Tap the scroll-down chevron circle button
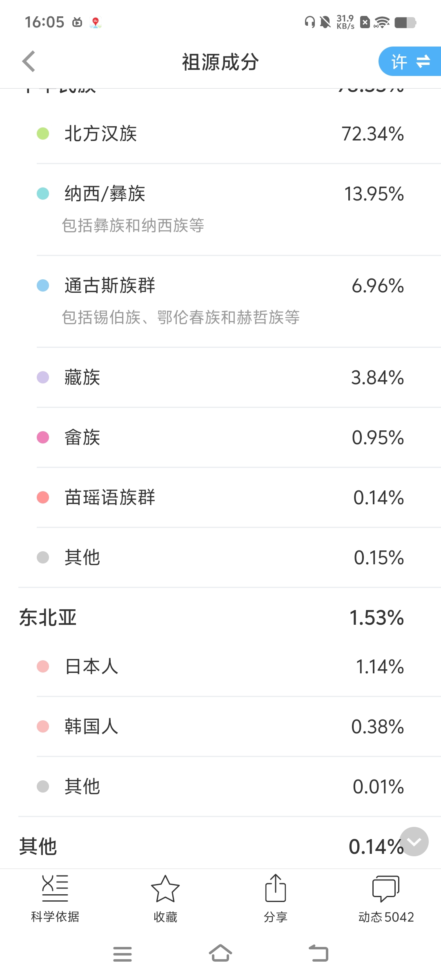441x980 pixels. (414, 842)
